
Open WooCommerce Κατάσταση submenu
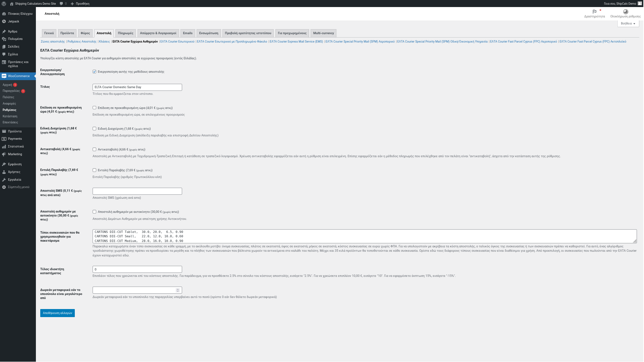pyautogui.click(x=10, y=116)
